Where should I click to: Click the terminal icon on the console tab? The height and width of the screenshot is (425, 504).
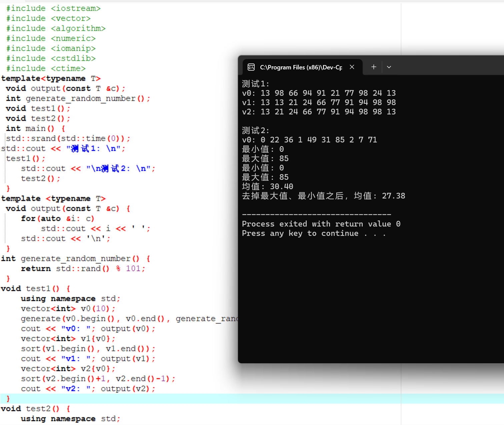pos(251,67)
